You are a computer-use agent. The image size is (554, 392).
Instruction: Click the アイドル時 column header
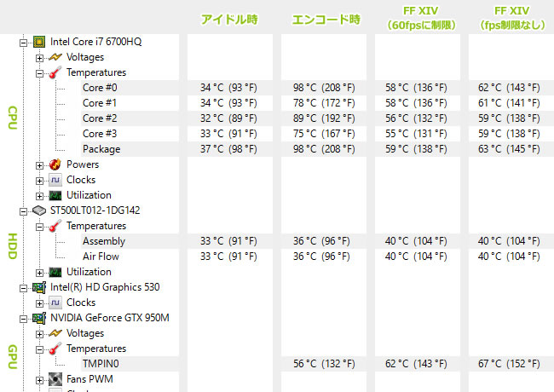[x=229, y=19]
